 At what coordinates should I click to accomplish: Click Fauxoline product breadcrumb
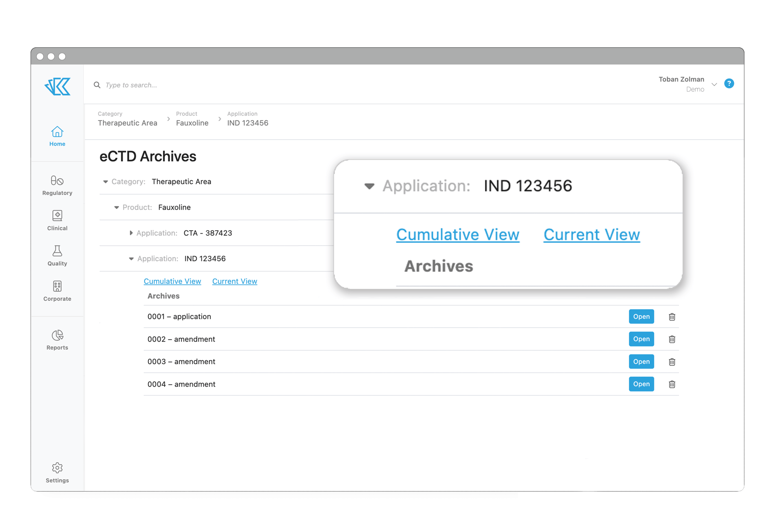coord(192,123)
